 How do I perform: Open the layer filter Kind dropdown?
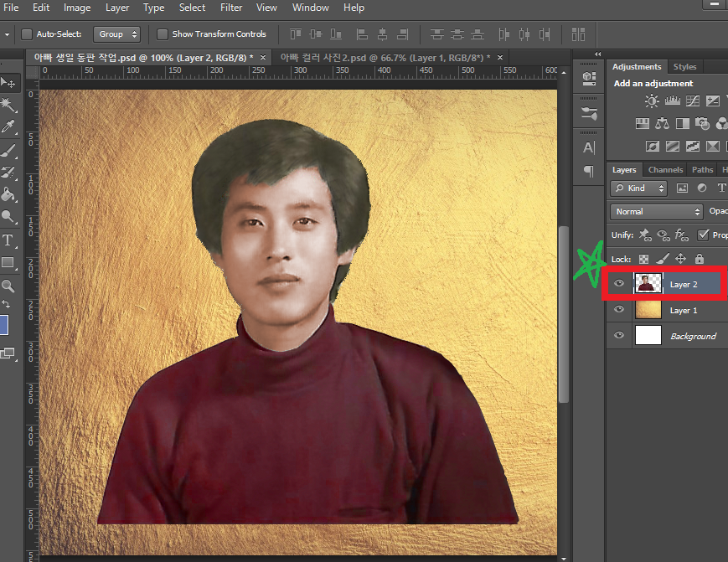638,188
